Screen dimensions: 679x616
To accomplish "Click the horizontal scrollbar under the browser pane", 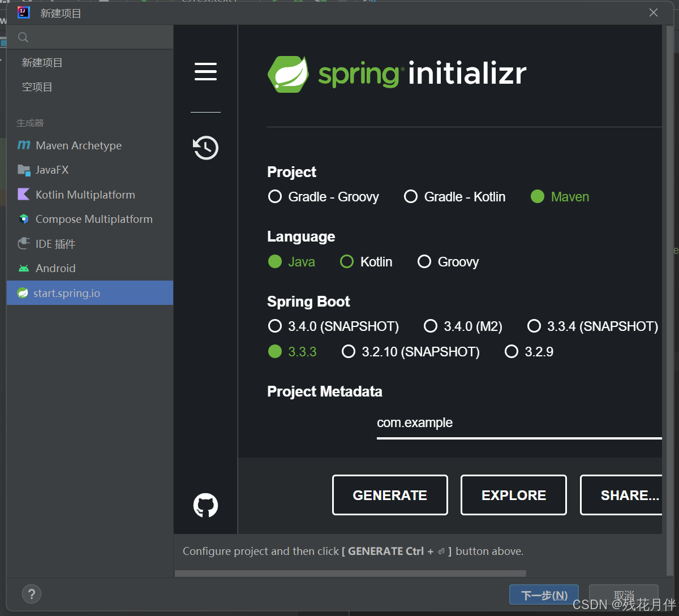I will (x=350, y=573).
